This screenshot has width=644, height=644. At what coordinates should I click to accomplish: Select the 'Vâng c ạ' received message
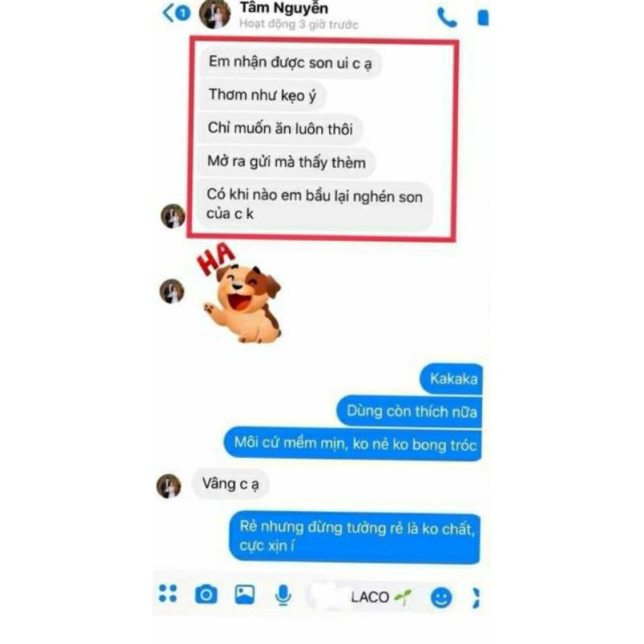tap(230, 484)
